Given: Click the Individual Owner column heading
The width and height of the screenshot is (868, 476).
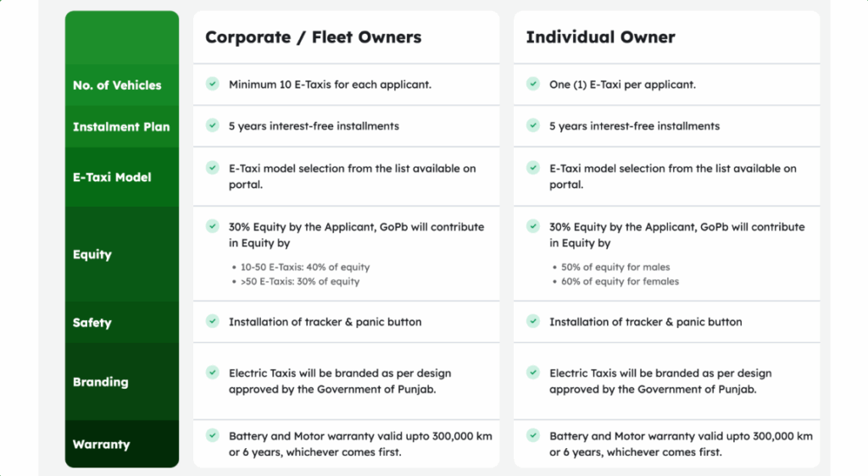Looking at the screenshot, I should [600, 37].
